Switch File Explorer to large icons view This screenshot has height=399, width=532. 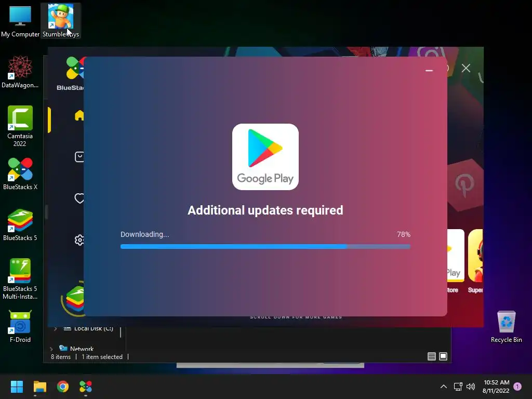tap(443, 356)
